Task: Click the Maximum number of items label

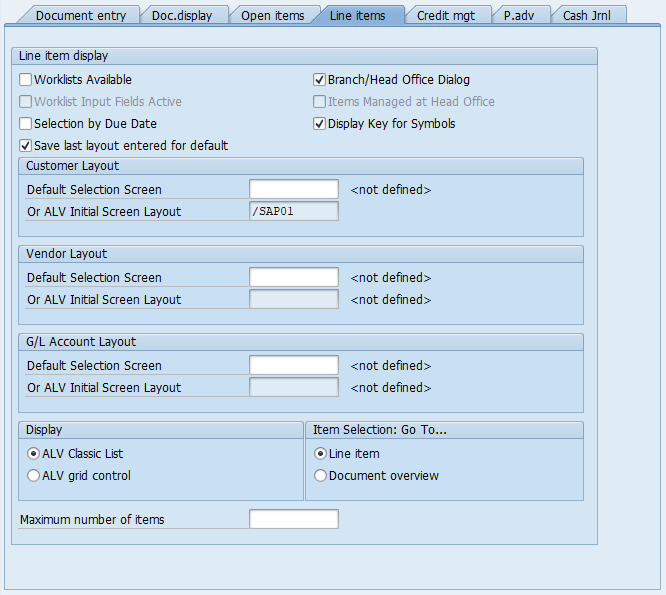Action: 92,520
